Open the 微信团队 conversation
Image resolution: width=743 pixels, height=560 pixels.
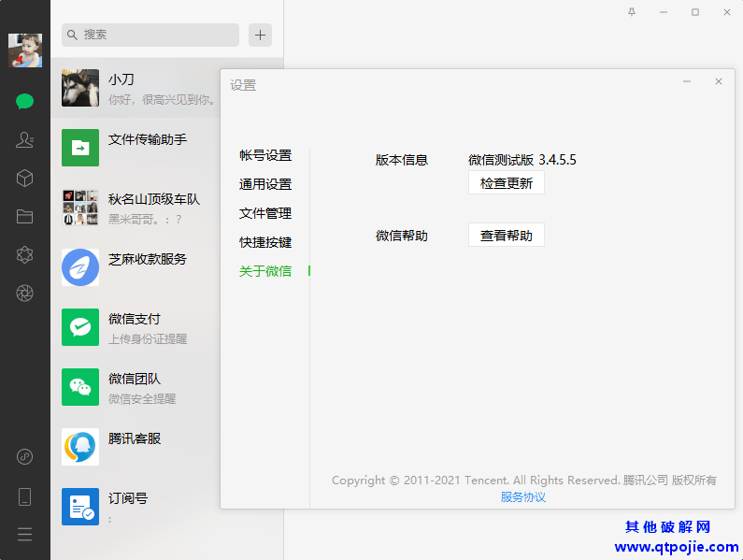[x=136, y=387]
